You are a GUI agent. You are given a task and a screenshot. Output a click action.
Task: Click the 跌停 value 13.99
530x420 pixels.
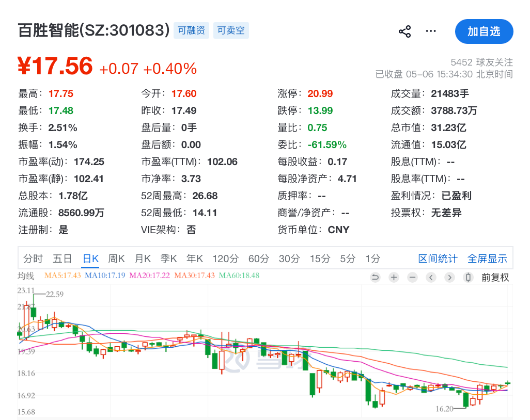point(320,111)
